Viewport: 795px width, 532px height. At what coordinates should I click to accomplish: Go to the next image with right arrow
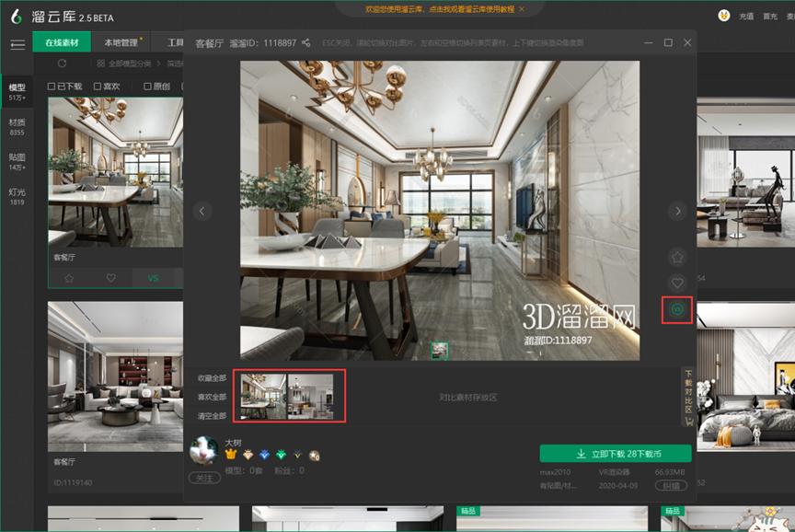(677, 211)
